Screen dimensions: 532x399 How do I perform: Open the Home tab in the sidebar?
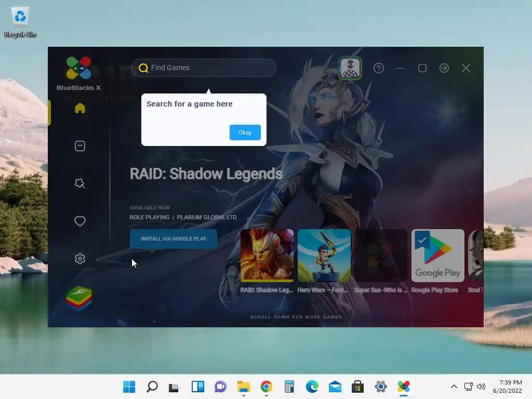coord(79,108)
